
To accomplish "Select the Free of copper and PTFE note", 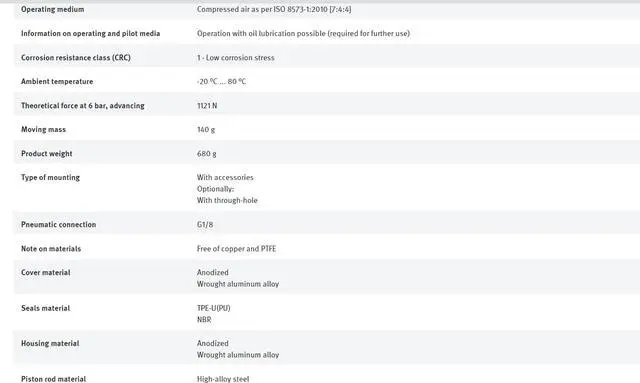I will click(x=236, y=249).
